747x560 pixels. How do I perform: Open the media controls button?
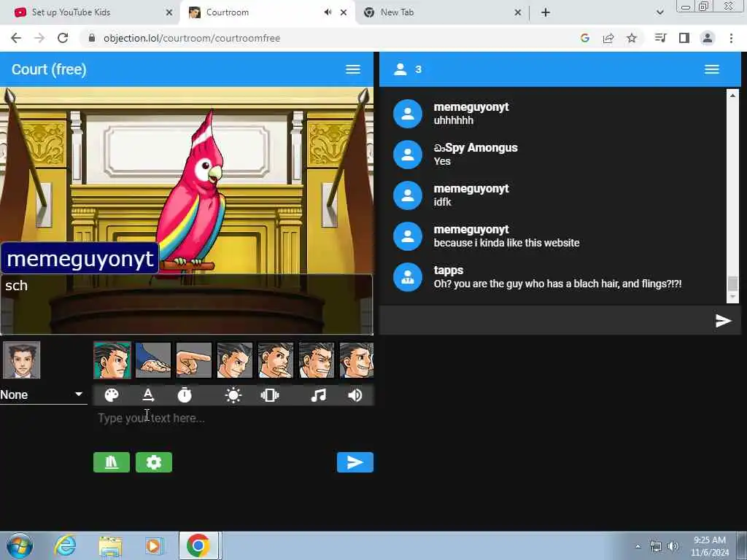pyautogui.click(x=661, y=38)
